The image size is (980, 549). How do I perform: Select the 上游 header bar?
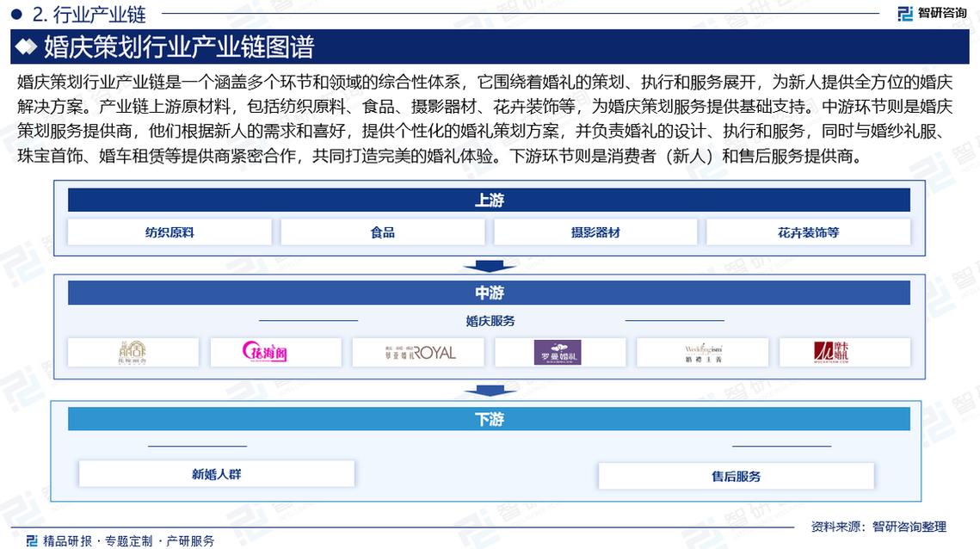pyautogui.click(x=489, y=200)
